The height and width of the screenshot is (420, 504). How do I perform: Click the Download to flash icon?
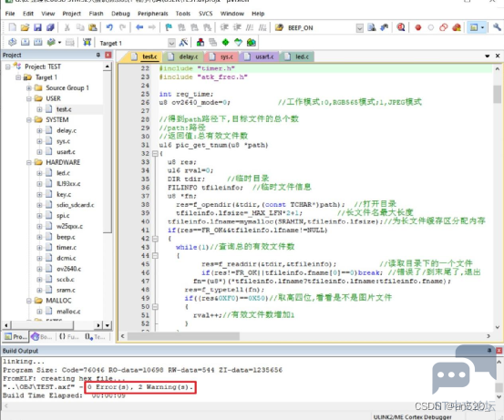click(x=87, y=43)
